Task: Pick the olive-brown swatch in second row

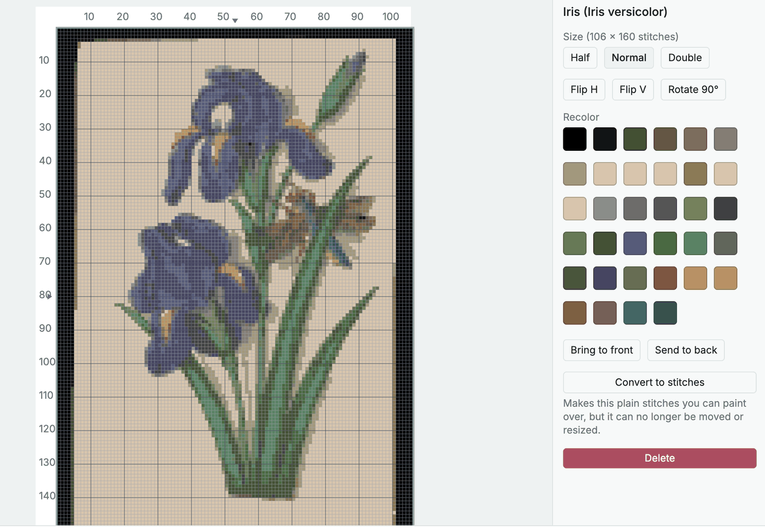Action: 695,174
